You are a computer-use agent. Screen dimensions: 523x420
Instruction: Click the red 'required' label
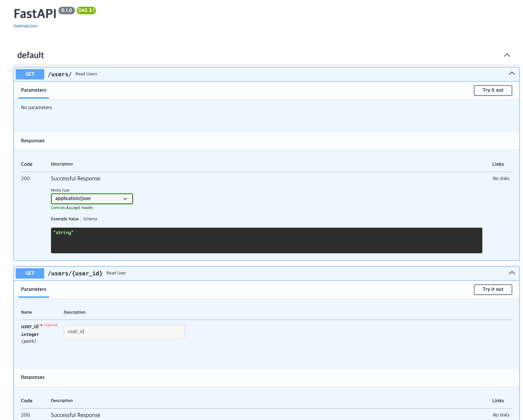click(51, 325)
